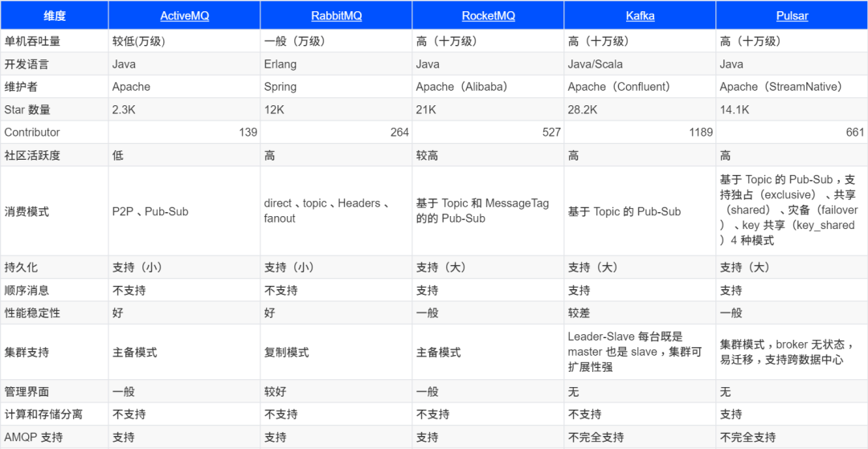Select the 性能稳定性 row label
This screenshot has height=449, width=868.
pyautogui.click(x=32, y=313)
